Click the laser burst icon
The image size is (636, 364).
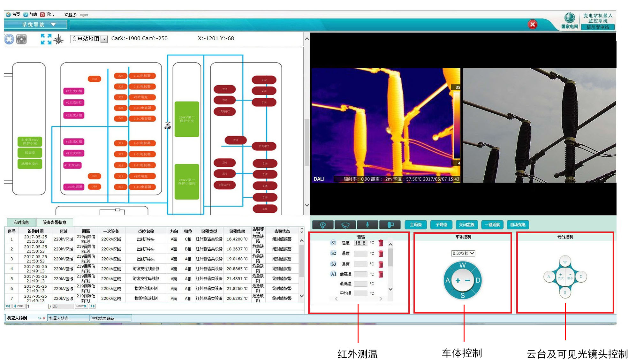58,39
